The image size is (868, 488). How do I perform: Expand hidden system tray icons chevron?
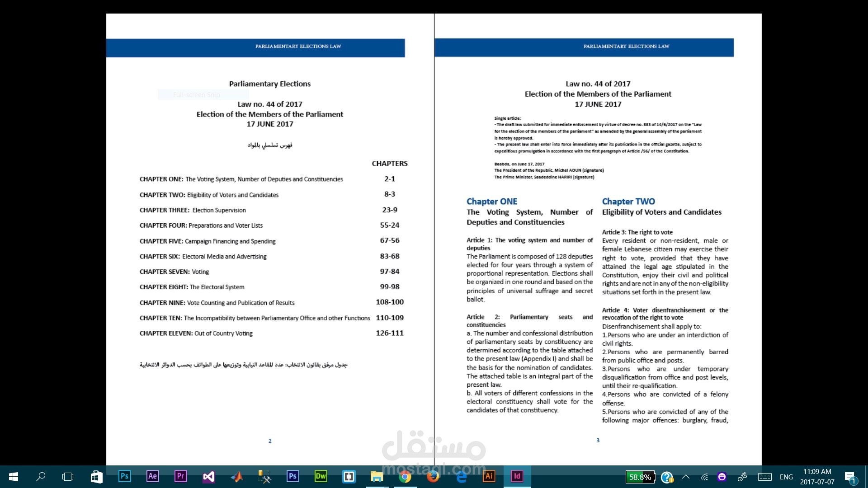pos(686,477)
